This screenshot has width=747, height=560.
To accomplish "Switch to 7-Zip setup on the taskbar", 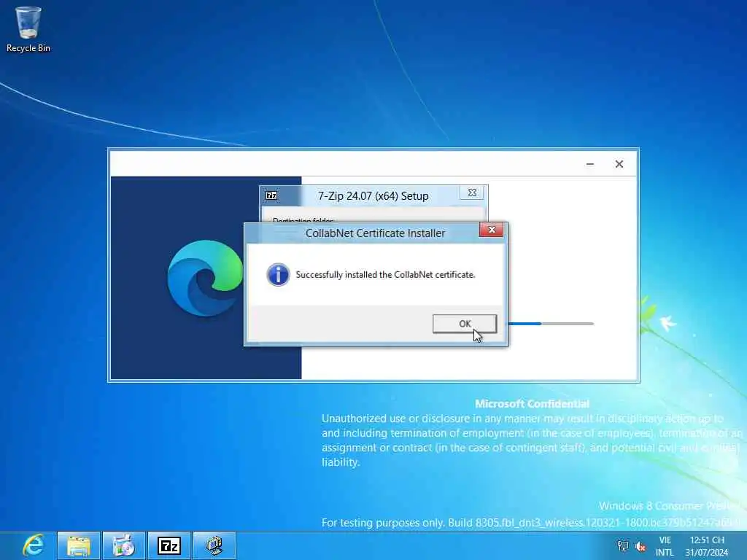I will [x=169, y=545].
